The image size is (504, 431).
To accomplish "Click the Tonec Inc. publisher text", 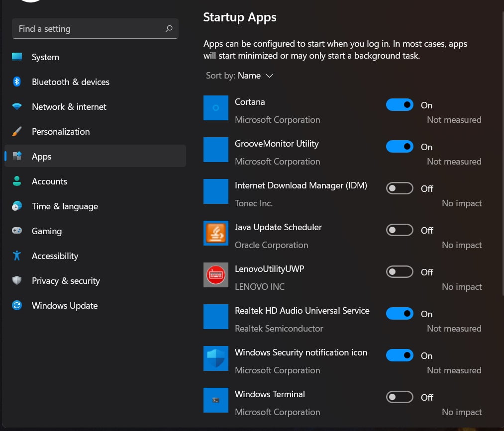I will (254, 203).
